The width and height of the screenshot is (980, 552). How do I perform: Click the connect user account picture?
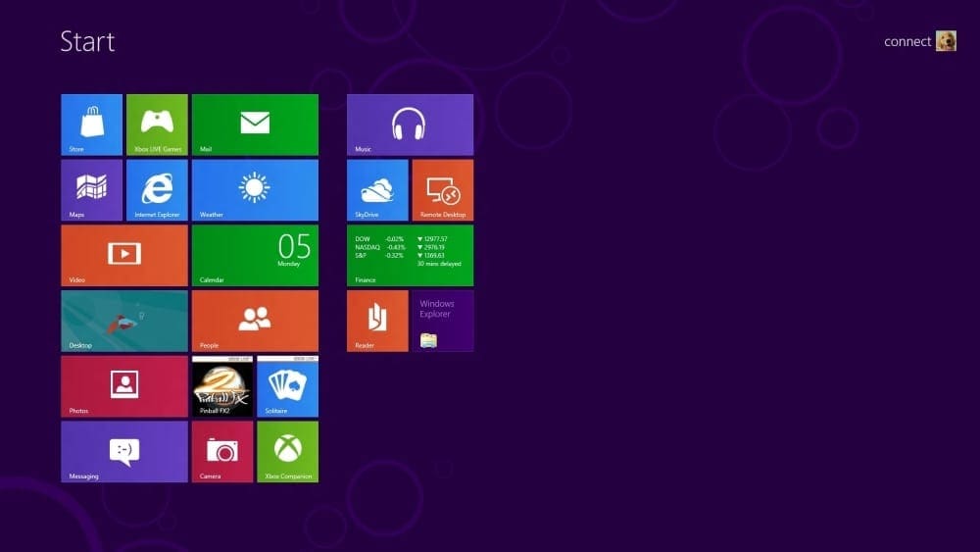pyautogui.click(x=946, y=41)
